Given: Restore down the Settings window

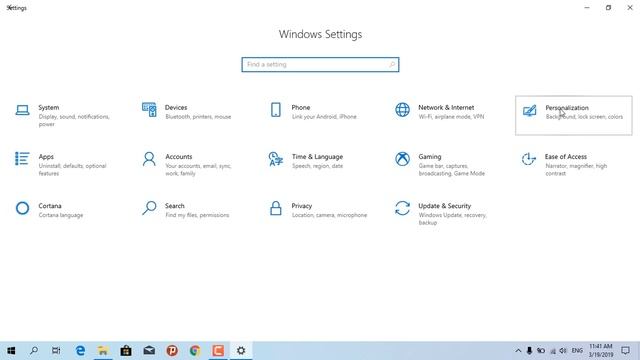Looking at the screenshot, I should 609,8.
